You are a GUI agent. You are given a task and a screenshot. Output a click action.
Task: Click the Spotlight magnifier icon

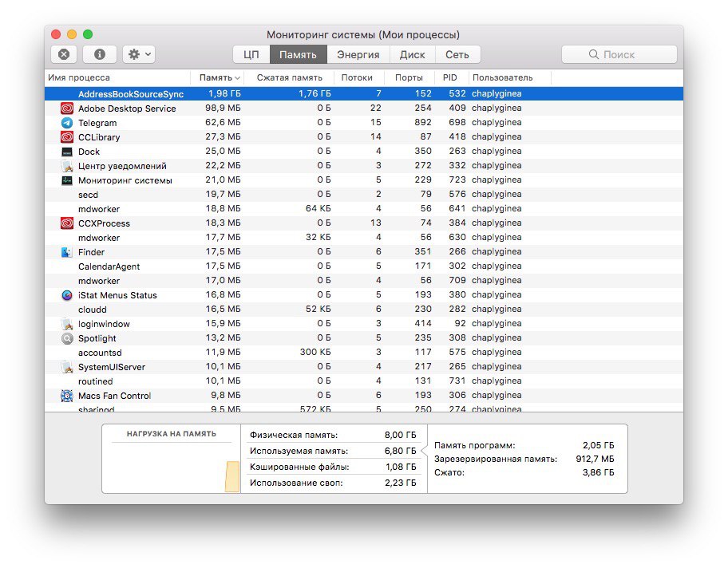click(67, 338)
